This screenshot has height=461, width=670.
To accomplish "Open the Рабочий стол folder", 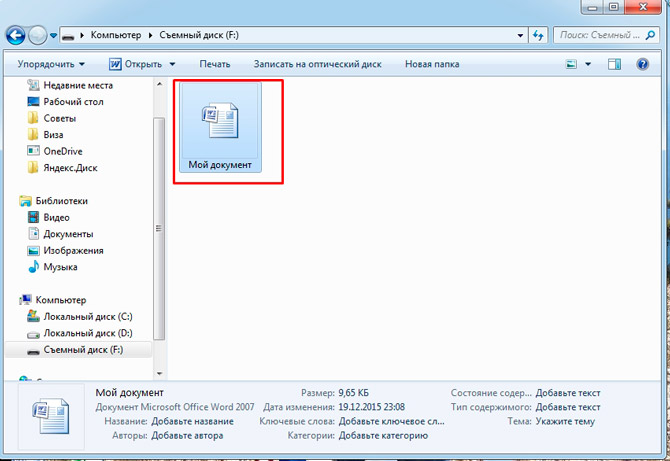I will click(73, 102).
